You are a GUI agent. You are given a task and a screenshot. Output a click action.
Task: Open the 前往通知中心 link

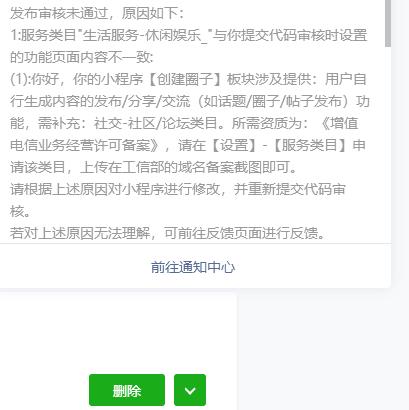(x=193, y=267)
